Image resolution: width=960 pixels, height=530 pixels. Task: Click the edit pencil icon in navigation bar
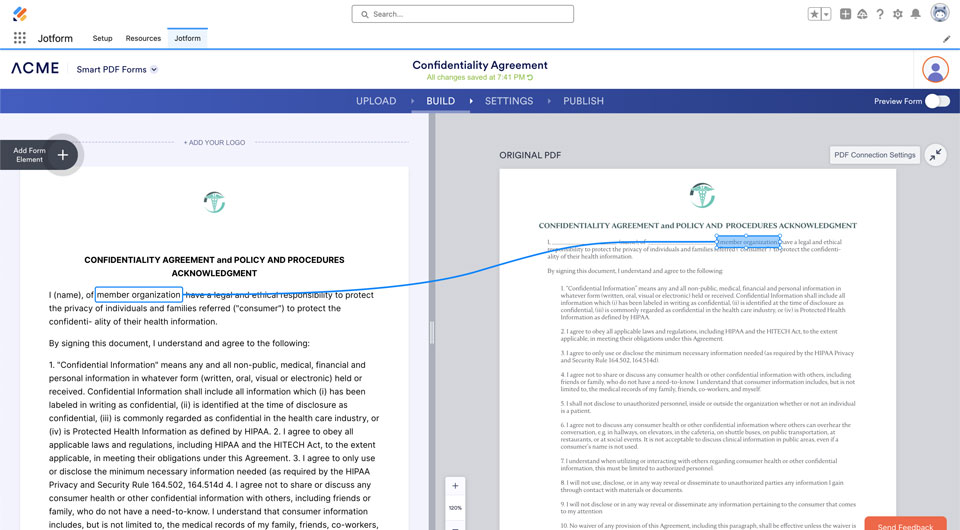947,39
